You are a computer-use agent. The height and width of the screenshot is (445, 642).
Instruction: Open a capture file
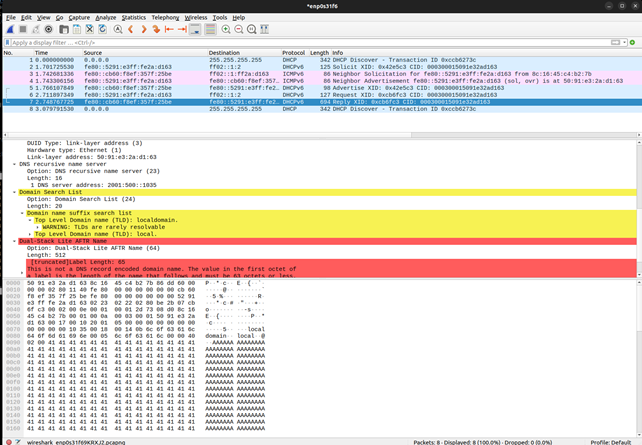(64, 29)
